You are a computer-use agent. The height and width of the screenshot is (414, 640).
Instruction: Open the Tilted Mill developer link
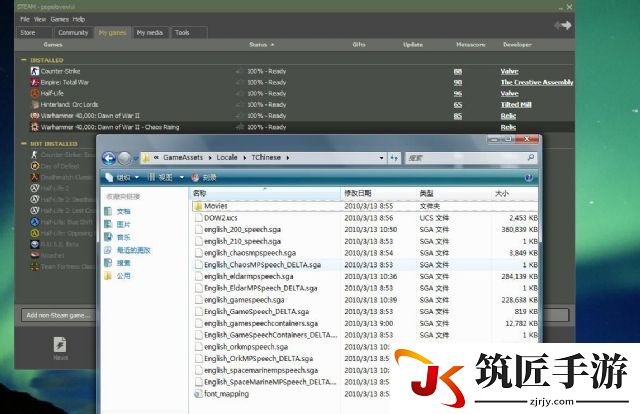point(516,105)
